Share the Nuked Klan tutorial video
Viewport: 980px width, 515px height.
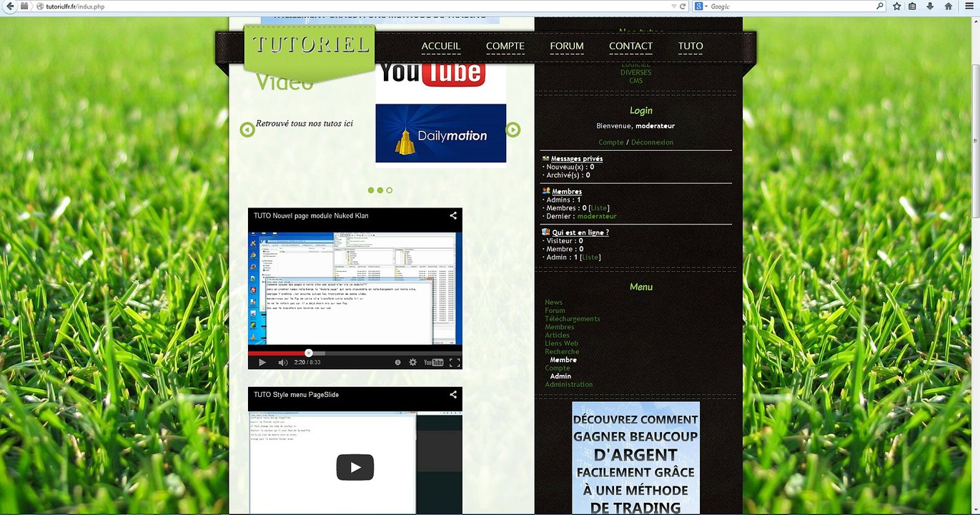point(453,215)
